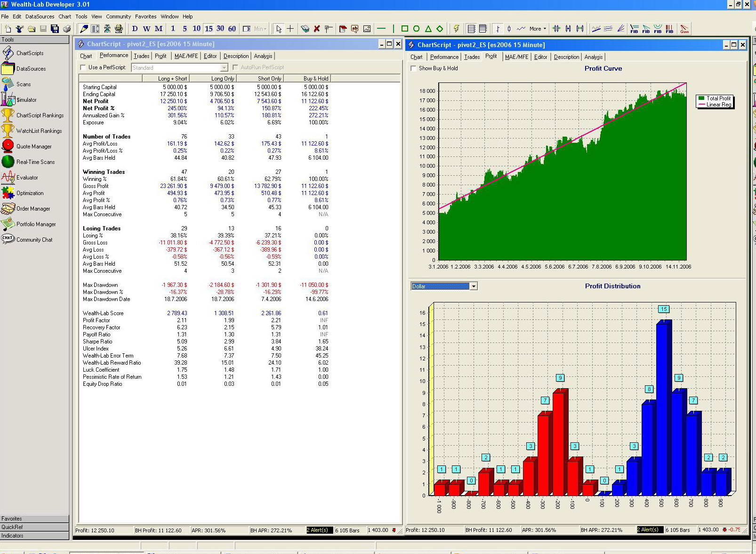The image size is (756, 554).
Task: Open the Editor tab in left window
Action: [x=210, y=56]
